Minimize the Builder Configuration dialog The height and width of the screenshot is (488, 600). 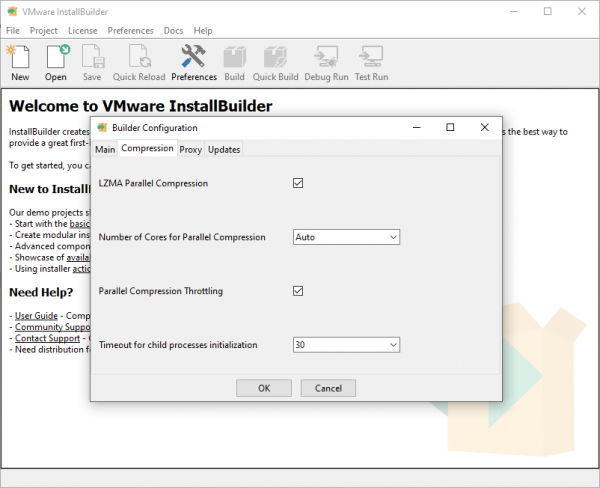click(x=417, y=127)
